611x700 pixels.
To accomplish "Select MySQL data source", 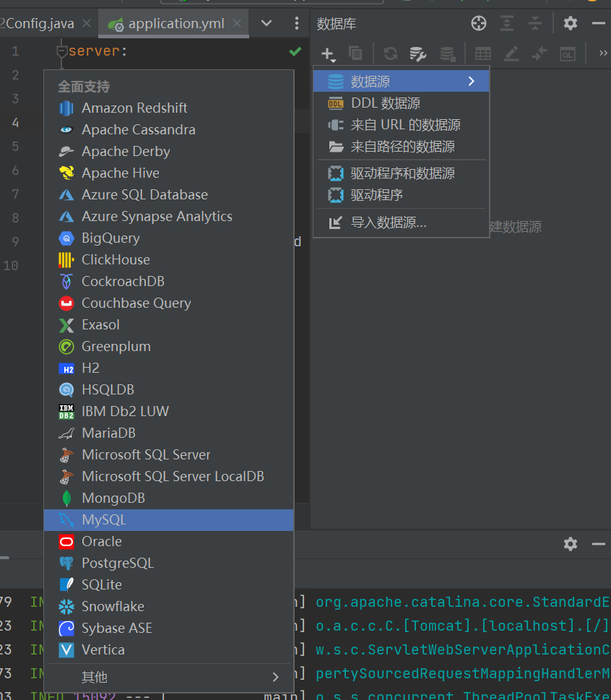I will 169,520.
